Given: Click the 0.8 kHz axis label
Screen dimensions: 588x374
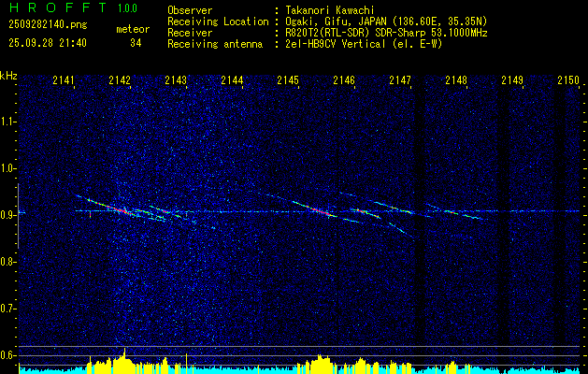Looking at the screenshot, I should click(x=8, y=262).
